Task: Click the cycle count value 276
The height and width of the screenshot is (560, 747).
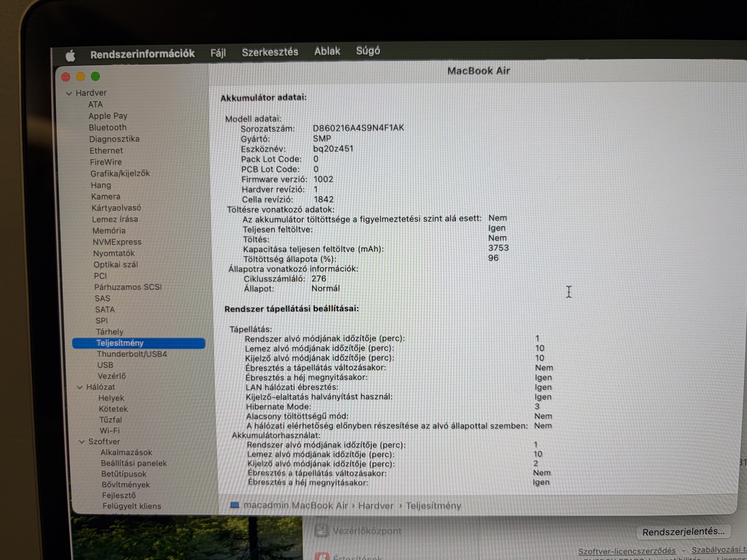Action: pyautogui.click(x=319, y=279)
